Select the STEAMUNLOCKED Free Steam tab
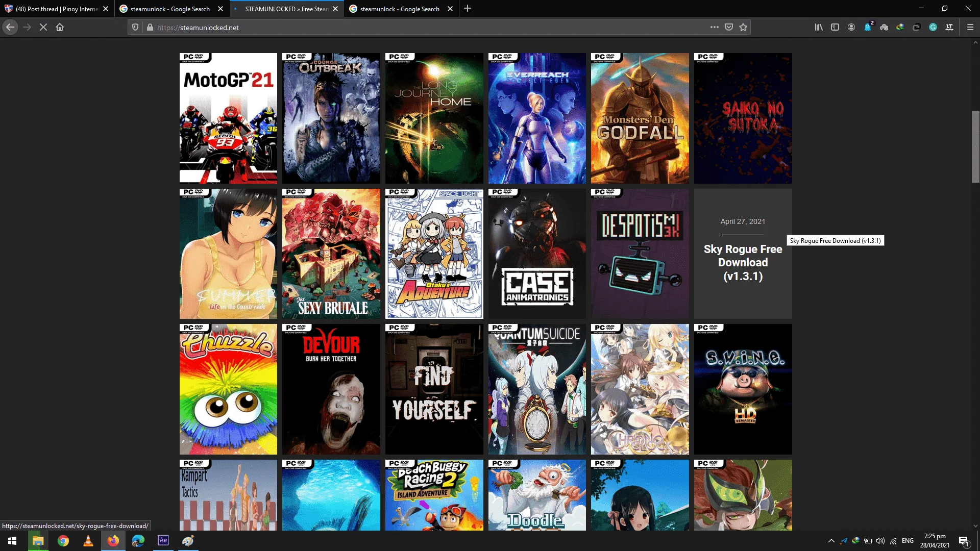 click(286, 9)
